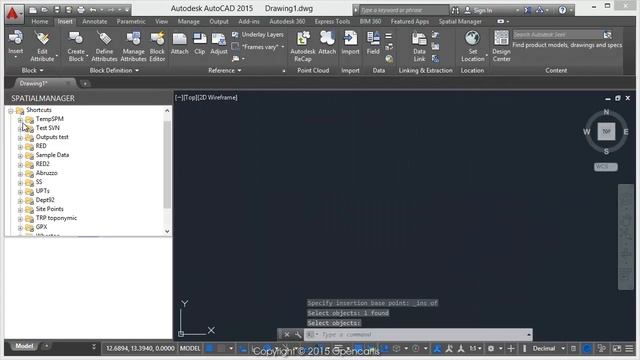Open the Decimal units dropdown
The width and height of the screenshot is (640, 360).
[563, 349]
